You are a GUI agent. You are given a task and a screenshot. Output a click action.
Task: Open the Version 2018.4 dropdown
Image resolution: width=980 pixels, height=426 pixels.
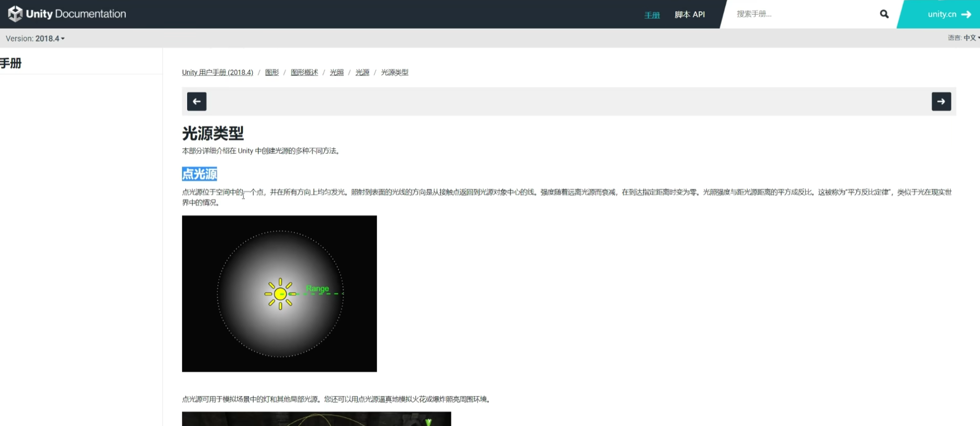point(35,38)
